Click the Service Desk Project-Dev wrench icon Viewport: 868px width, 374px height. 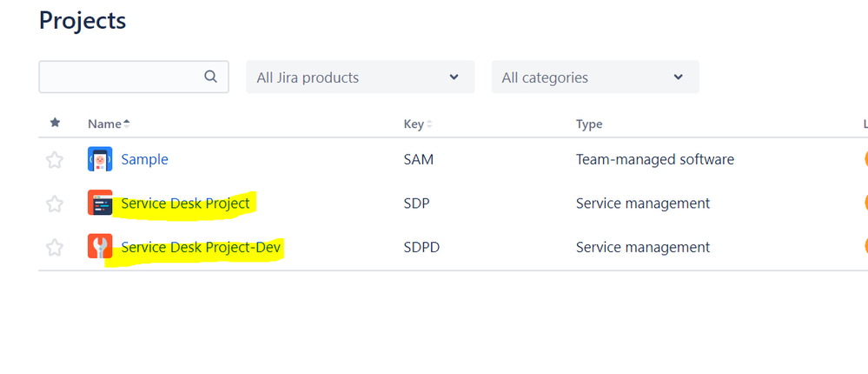click(x=100, y=246)
